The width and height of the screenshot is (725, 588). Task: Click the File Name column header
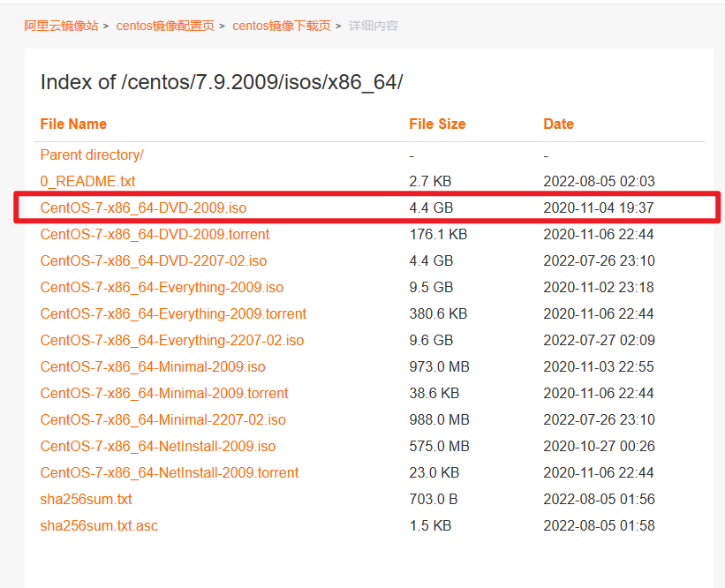coord(73,124)
